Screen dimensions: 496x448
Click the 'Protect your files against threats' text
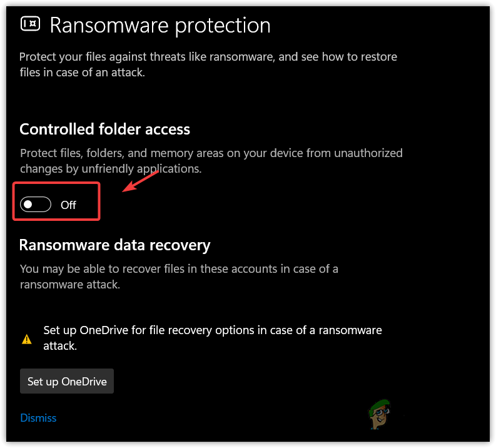click(208, 57)
